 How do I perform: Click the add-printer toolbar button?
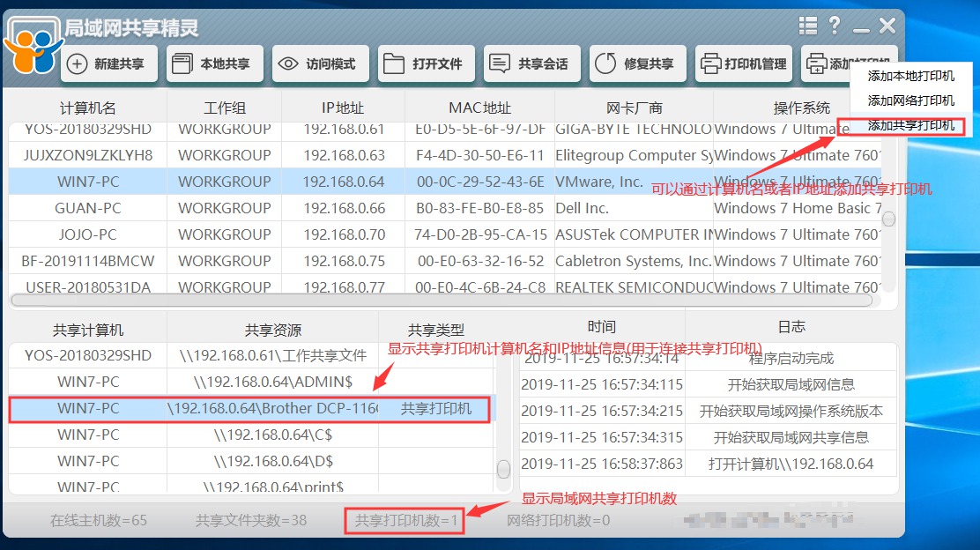(x=825, y=63)
